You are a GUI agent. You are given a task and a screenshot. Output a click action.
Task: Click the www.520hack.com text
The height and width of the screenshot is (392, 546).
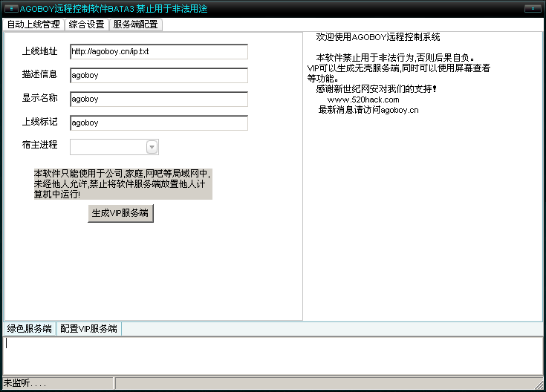coord(363,99)
